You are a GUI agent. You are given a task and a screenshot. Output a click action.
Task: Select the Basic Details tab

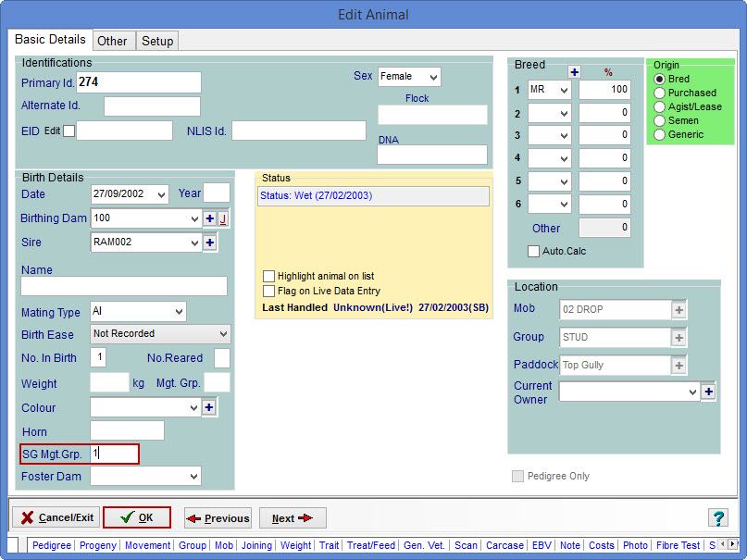point(50,39)
